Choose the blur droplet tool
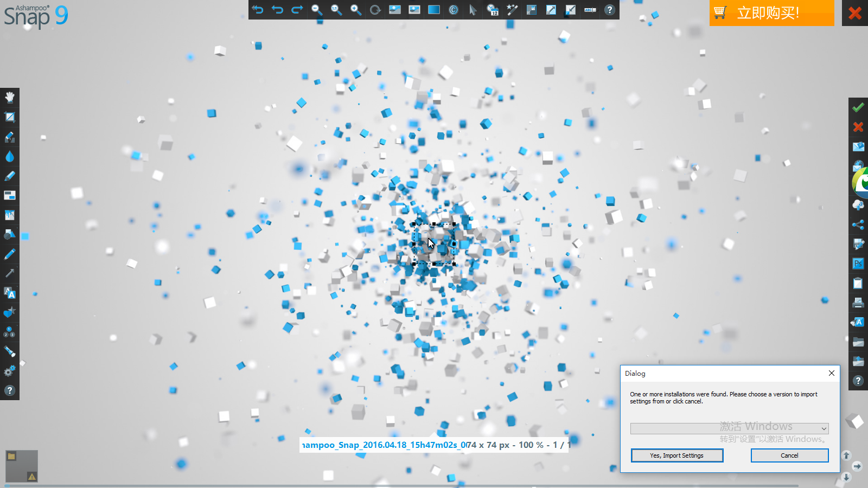Viewport: 868px width, 488px height. 10,157
